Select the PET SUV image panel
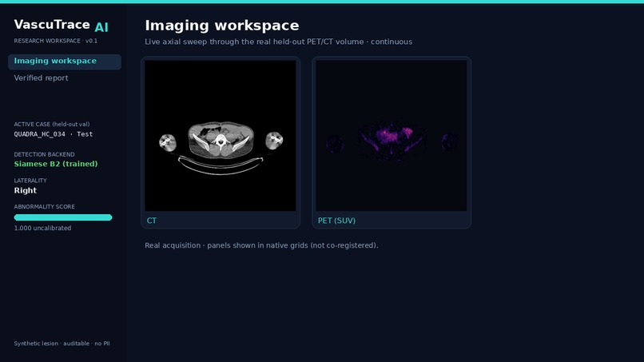This screenshot has width=644, height=362. [x=391, y=136]
